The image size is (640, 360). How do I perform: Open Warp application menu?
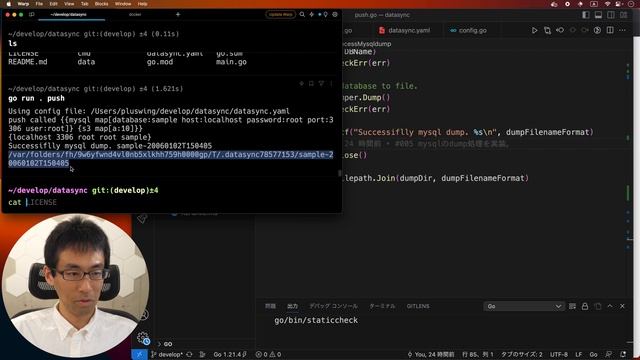[23, 4]
